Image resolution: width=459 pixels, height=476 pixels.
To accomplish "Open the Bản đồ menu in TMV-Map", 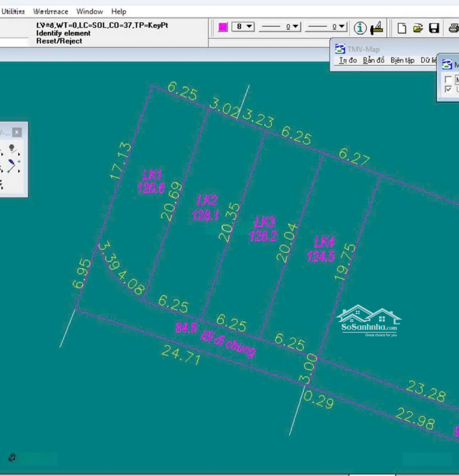I will pos(374,60).
